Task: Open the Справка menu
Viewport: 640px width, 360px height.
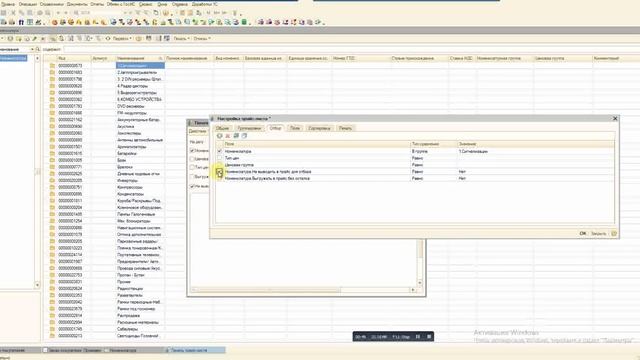Action: tap(180, 4)
